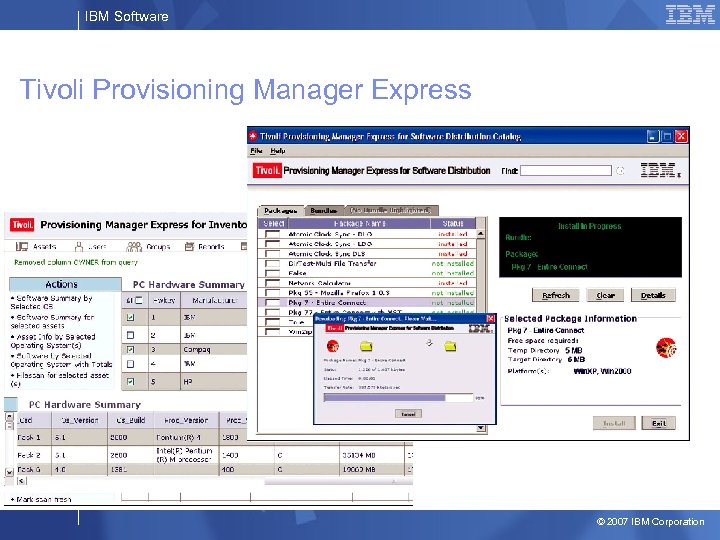Click the Package Name column header
This screenshot has width=720, height=540.
pyautogui.click(x=359, y=223)
